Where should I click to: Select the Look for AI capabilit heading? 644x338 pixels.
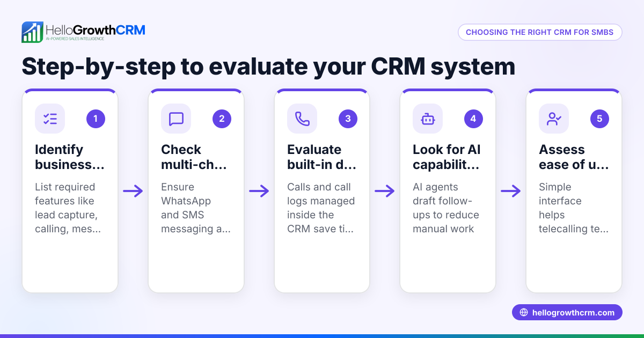[x=447, y=157]
